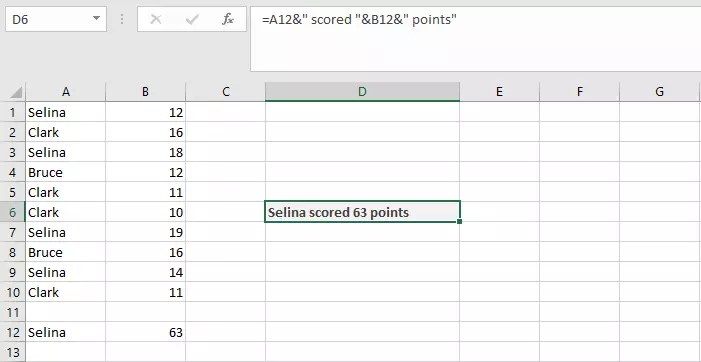This screenshot has height=362, width=701.
Task: Click cell A9 containing Selina
Action: click(66, 272)
